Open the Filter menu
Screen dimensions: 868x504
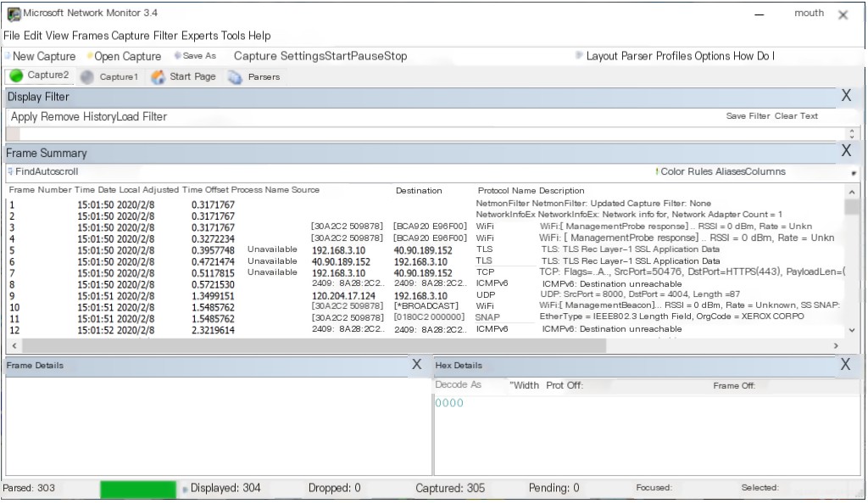click(165, 36)
